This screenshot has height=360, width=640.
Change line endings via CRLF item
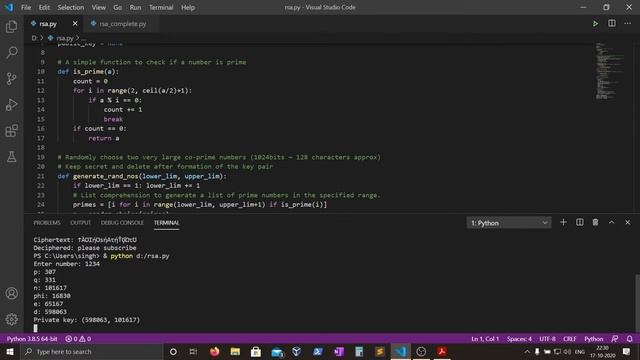pyautogui.click(x=570, y=339)
